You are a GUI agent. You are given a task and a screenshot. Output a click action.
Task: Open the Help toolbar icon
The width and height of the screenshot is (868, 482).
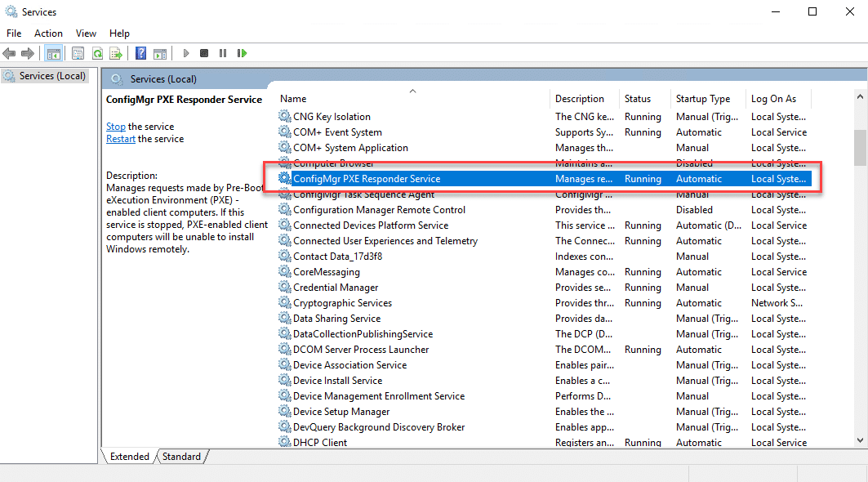pos(141,53)
